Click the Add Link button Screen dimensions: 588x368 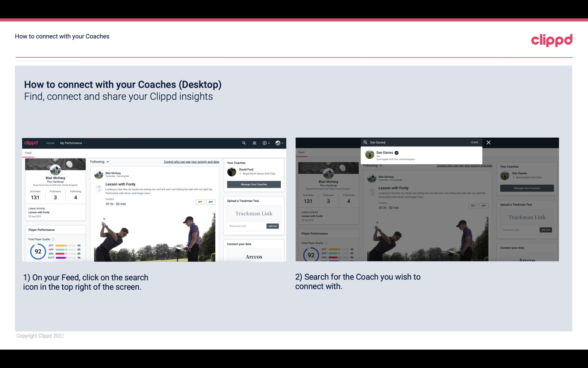(272, 226)
